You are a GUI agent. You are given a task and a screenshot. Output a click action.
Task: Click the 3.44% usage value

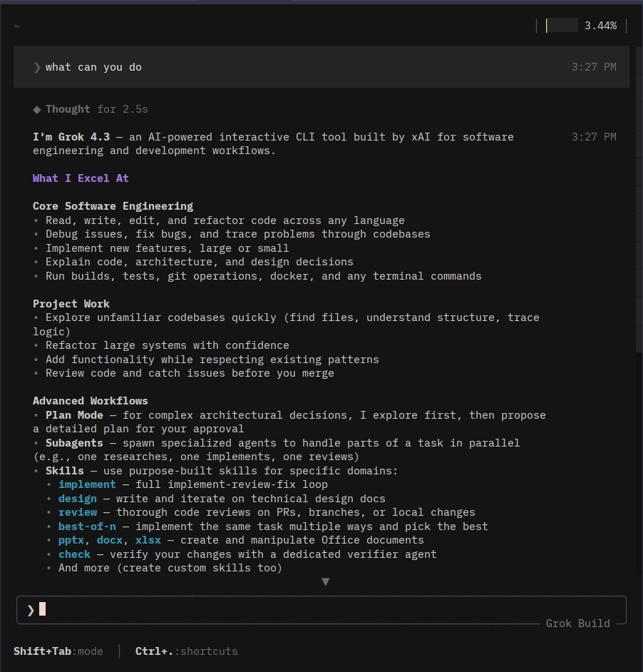click(x=601, y=26)
